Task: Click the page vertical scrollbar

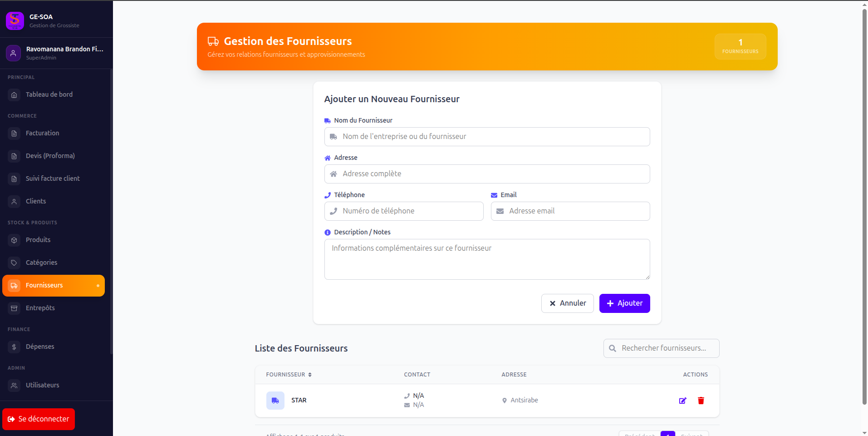Action: pos(864,207)
